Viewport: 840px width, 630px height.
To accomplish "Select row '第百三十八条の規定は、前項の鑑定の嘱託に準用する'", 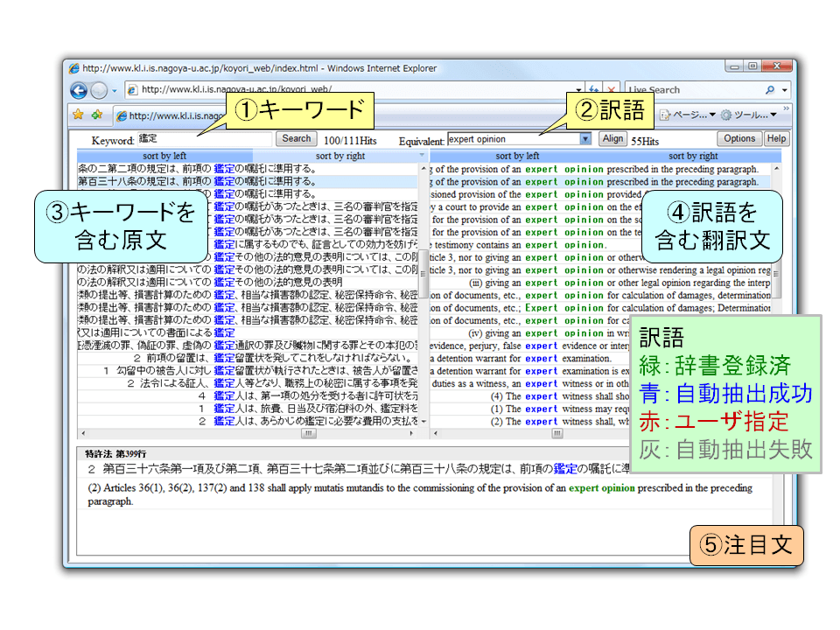I will pyautogui.click(x=248, y=182).
